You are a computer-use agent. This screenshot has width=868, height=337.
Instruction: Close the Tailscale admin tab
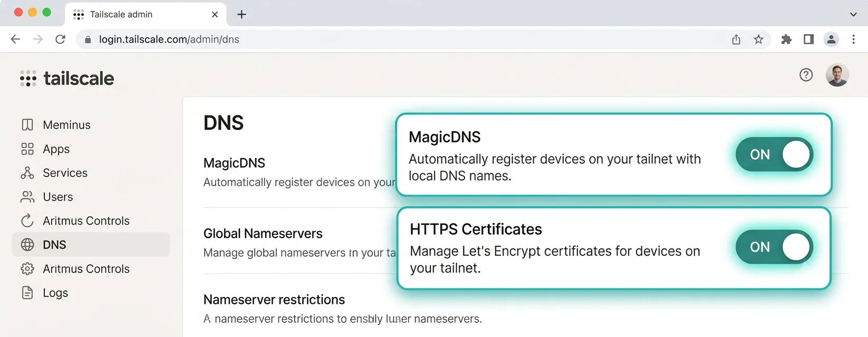pyautogui.click(x=215, y=14)
